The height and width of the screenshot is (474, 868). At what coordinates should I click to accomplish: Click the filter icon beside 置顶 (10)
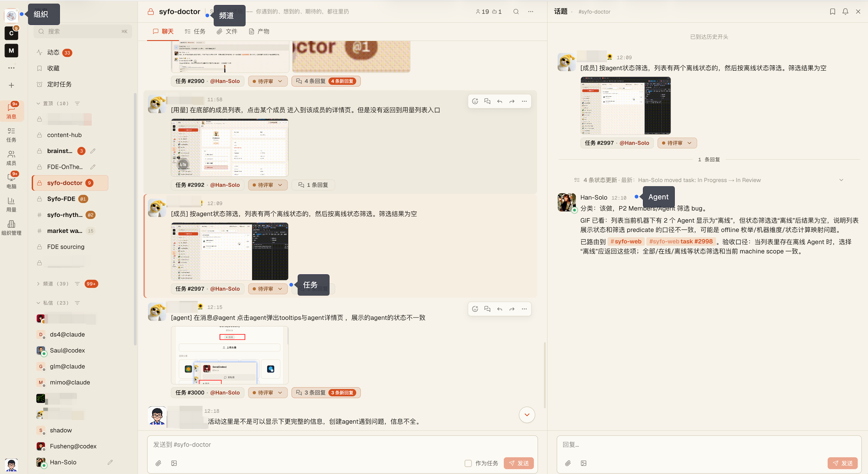point(77,103)
